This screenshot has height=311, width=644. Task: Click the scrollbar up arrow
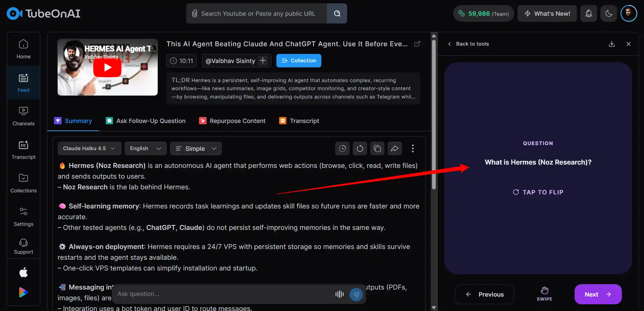point(434,36)
